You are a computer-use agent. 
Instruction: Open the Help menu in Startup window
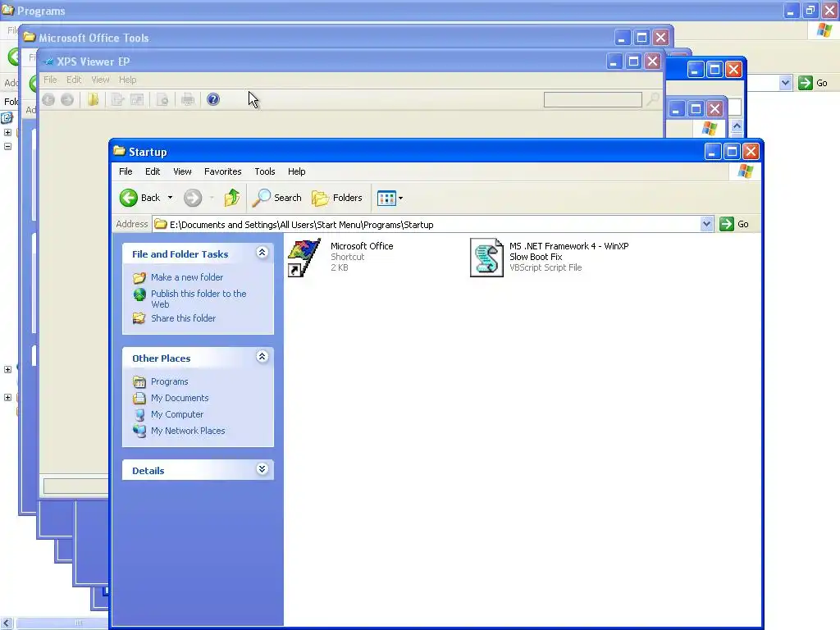click(296, 171)
